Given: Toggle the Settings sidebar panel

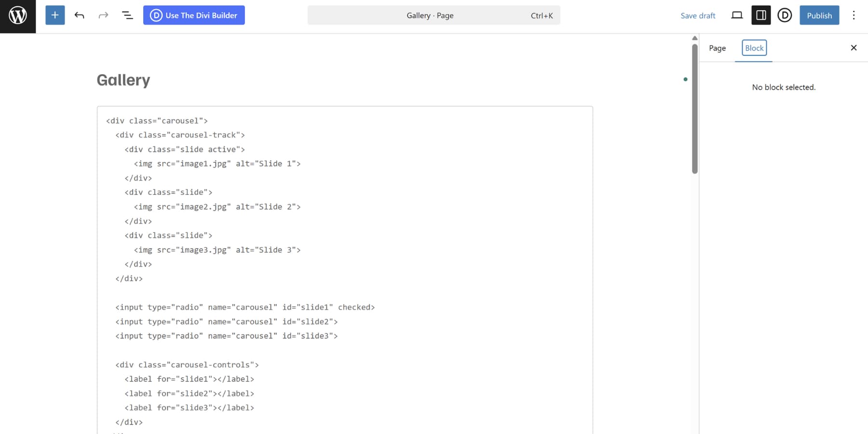Looking at the screenshot, I should click(x=761, y=15).
